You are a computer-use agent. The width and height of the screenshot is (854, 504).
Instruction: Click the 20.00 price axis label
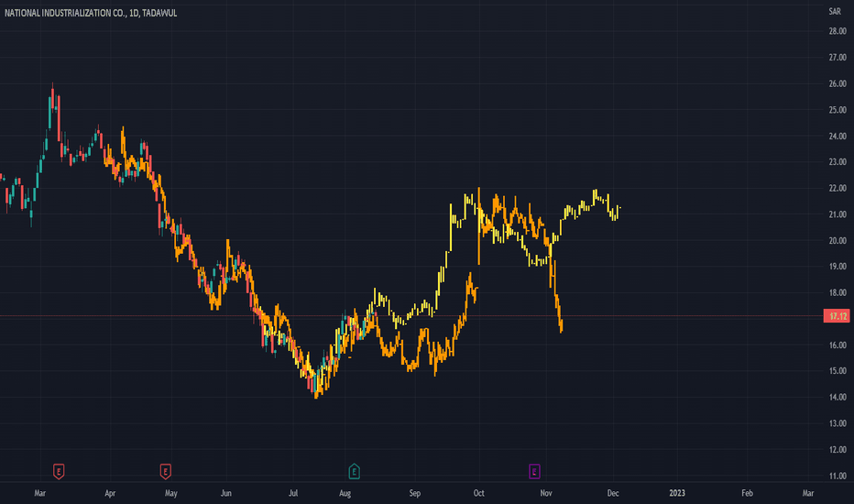click(838, 240)
